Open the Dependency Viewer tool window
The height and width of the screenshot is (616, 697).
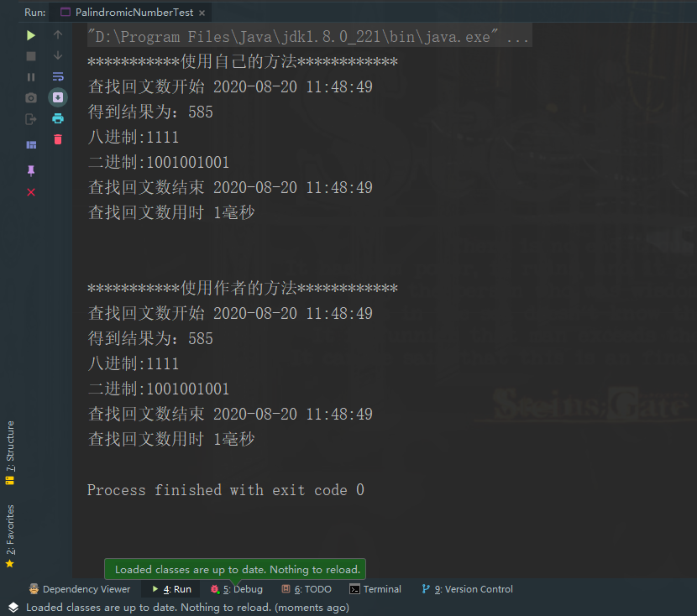click(80, 589)
